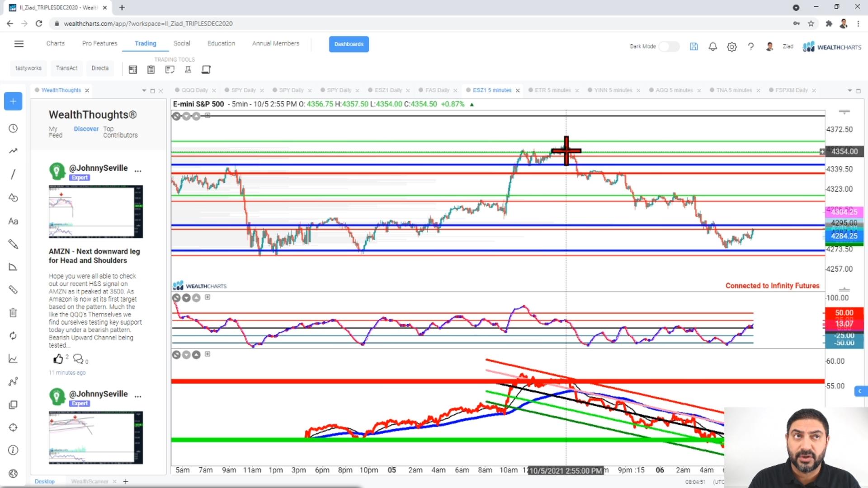Select the Aa text annotation tool
Screen dimensions: 868x488
click(13, 221)
